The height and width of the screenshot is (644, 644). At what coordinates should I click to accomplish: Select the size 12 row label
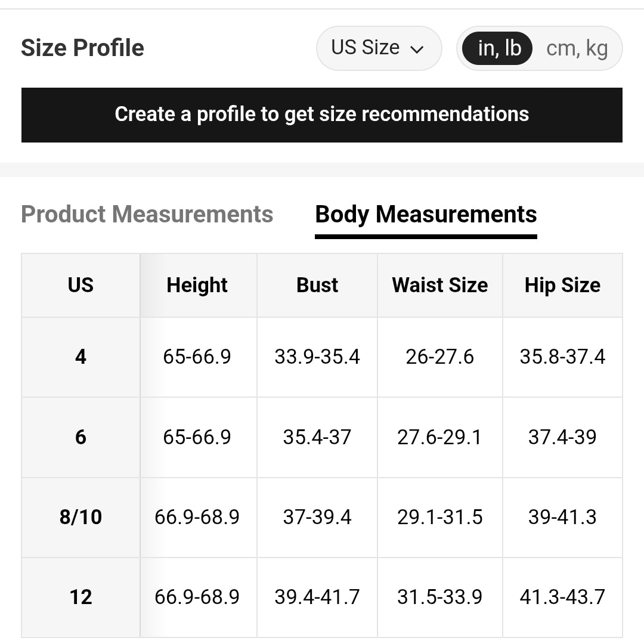click(80, 597)
